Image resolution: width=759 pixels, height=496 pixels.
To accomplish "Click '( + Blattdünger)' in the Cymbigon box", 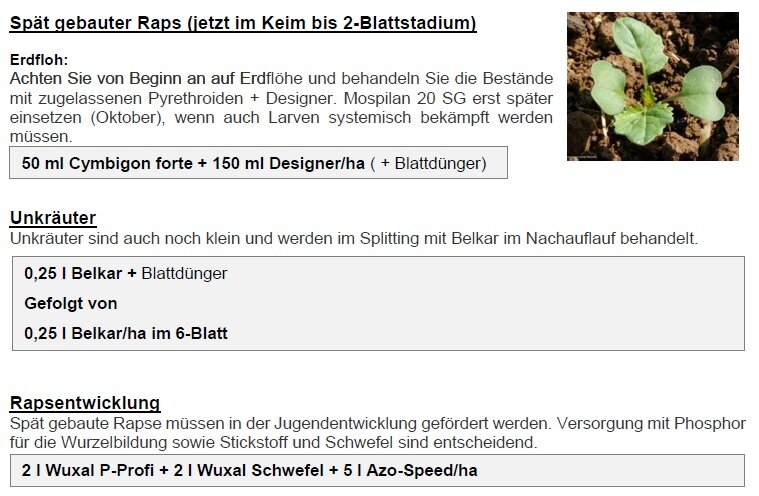I will tap(428, 163).
